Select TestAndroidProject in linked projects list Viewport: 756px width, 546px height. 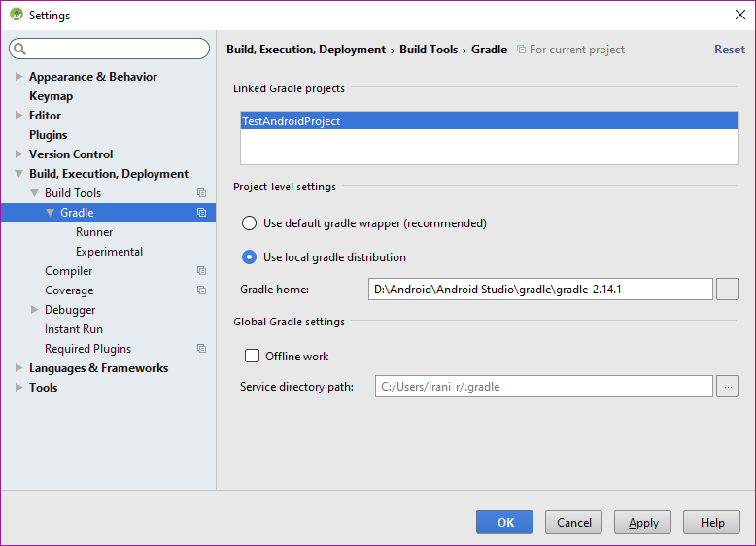[489, 121]
